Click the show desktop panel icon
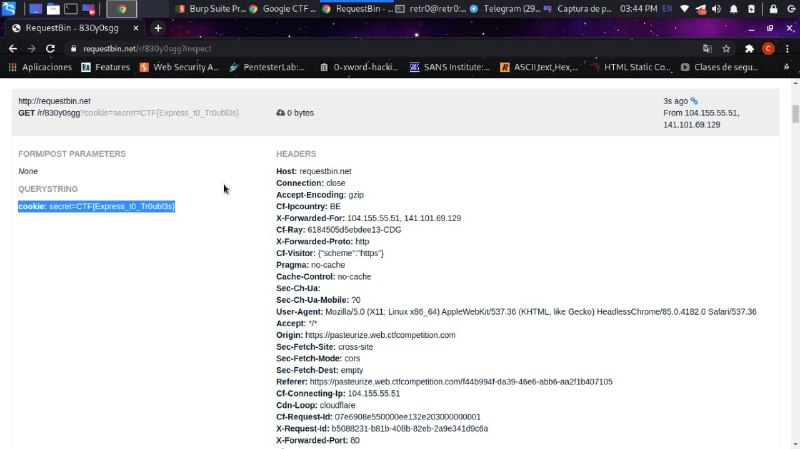This screenshot has width=800, height=449. pos(35,9)
